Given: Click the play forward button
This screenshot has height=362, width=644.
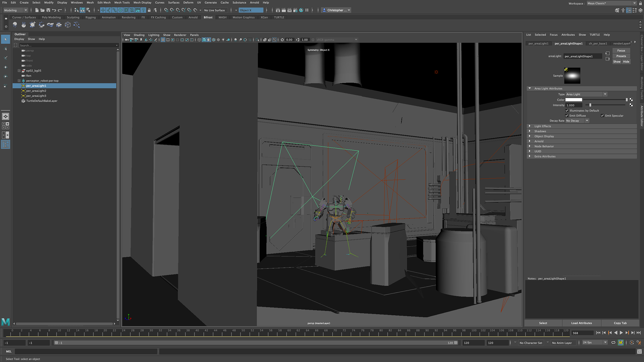Looking at the screenshot, I should (621, 333).
